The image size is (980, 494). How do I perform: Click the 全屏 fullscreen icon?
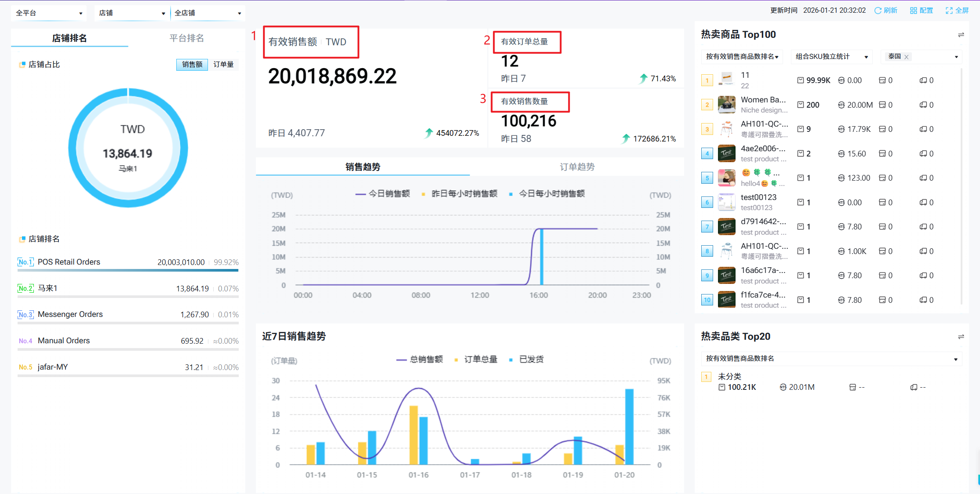949,11
